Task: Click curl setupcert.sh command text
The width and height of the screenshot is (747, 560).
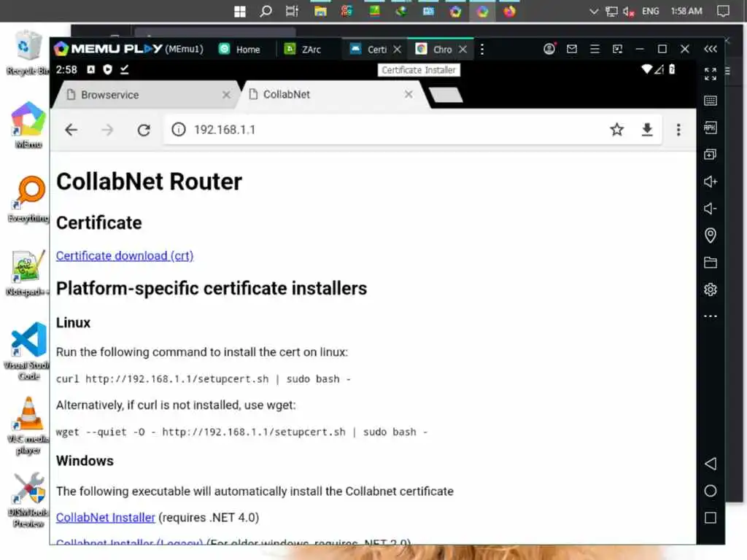Action: (204, 379)
